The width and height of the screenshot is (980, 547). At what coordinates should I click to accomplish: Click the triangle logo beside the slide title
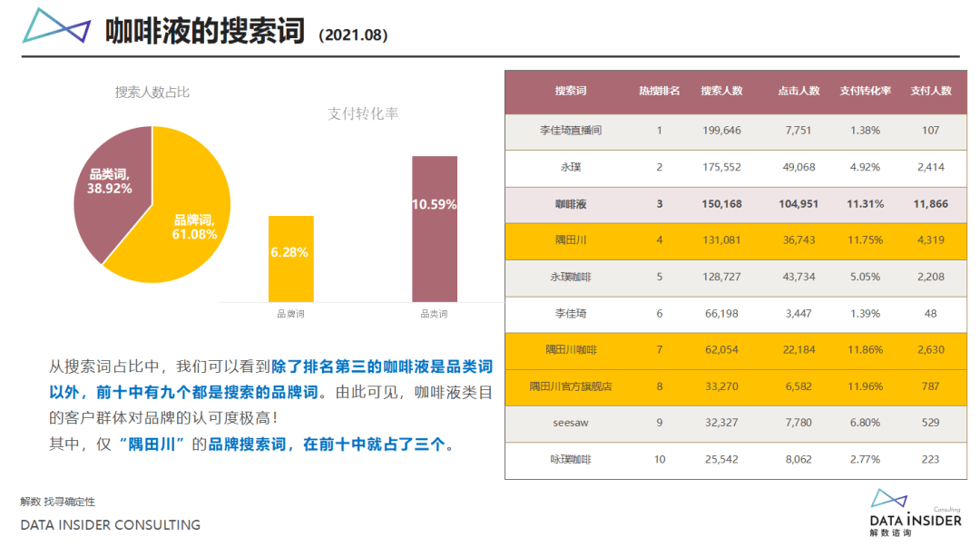pos(56,26)
